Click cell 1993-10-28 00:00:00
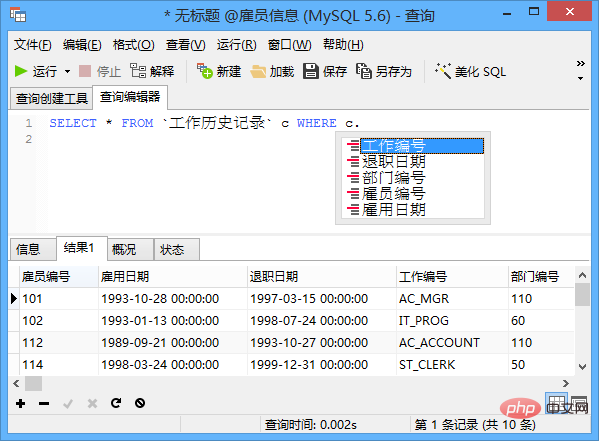Image resolution: width=599 pixels, height=441 pixels. pyautogui.click(x=173, y=298)
